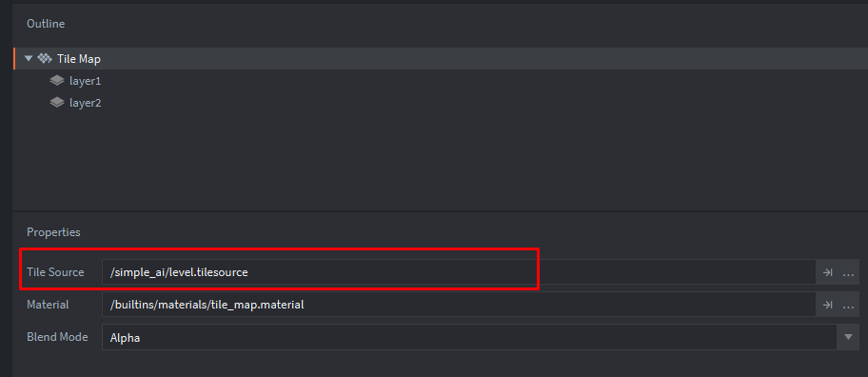
Task: Open the Blend Mode dropdown arrow
Action: pyautogui.click(x=848, y=337)
